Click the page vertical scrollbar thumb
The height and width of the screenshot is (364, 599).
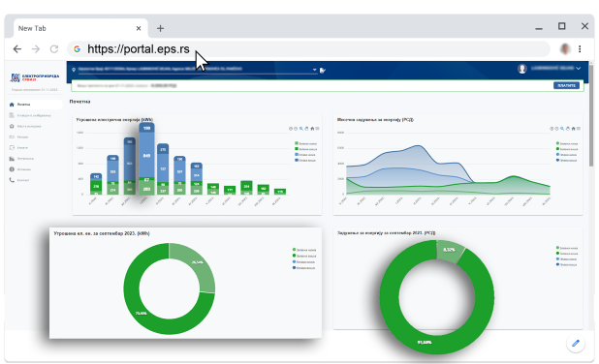click(x=591, y=114)
